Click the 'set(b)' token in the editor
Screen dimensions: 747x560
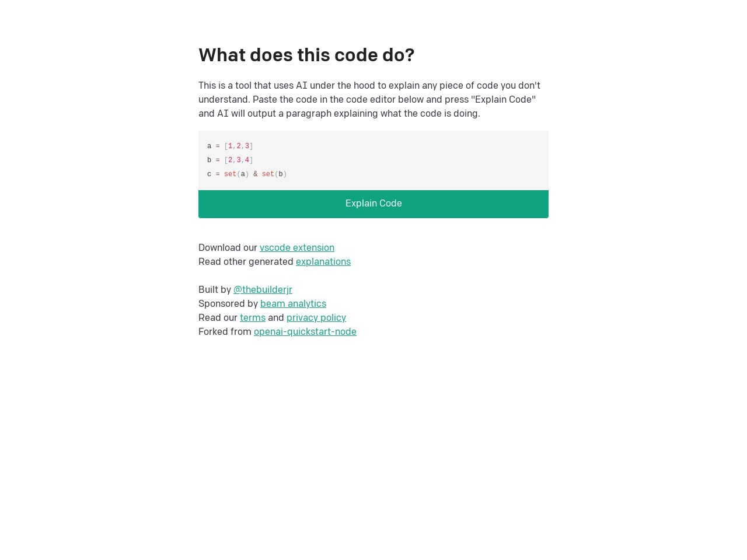point(274,174)
